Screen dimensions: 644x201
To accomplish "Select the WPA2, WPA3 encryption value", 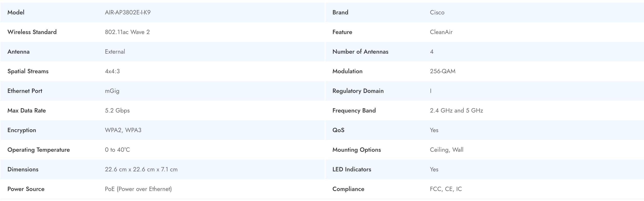I will [x=123, y=130].
